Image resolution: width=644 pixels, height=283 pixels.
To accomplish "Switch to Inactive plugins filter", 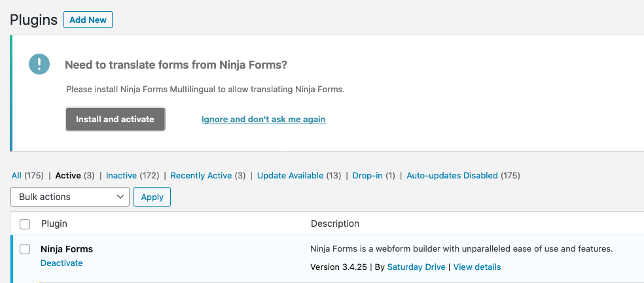I will coord(121,176).
